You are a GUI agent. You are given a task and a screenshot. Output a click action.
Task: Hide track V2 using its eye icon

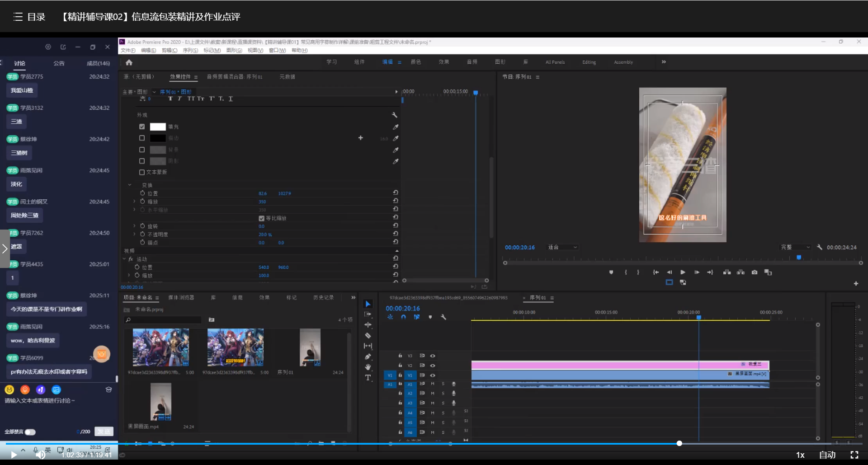pos(433,366)
